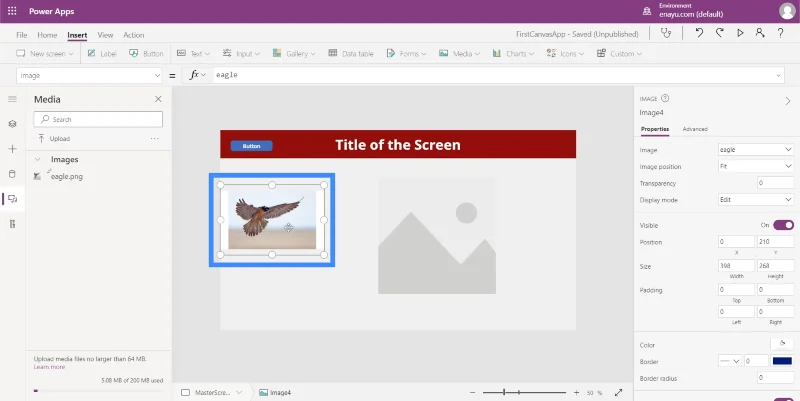Open the Share user icon
The width and height of the screenshot is (800, 401).
[x=760, y=33]
